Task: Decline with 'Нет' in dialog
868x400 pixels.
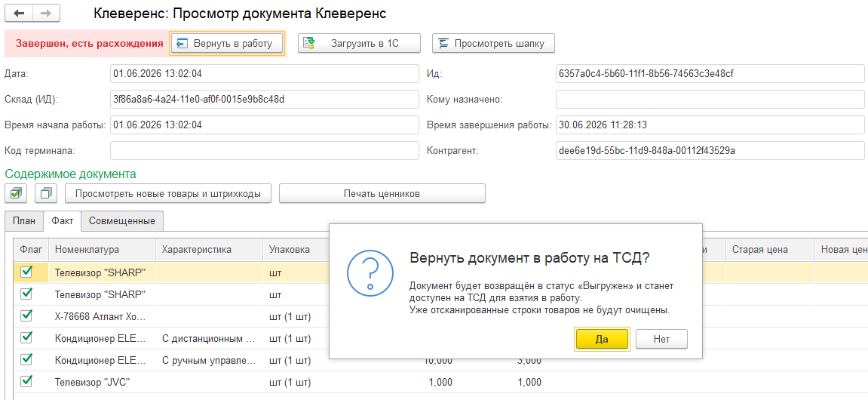Action: tap(661, 339)
